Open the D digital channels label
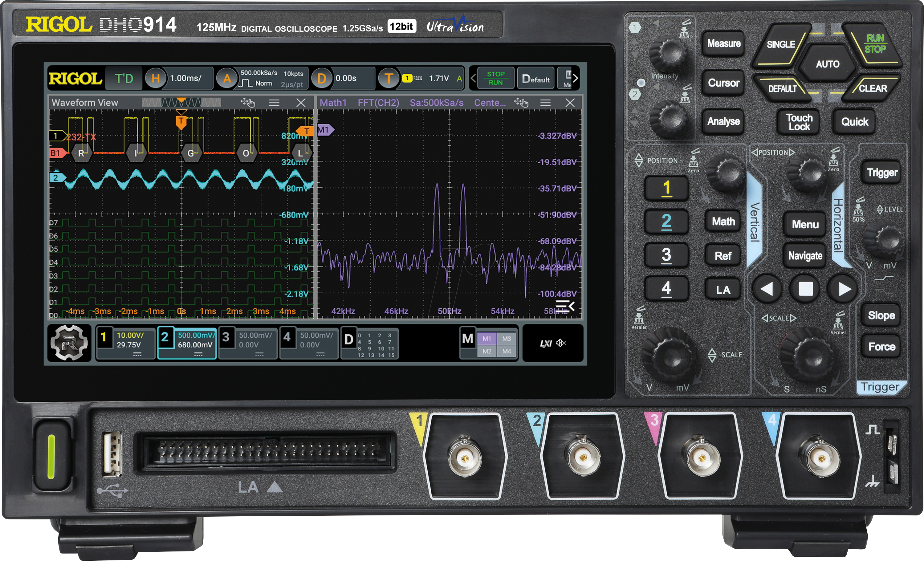Viewport: 924px width, 561px height. (x=369, y=344)
